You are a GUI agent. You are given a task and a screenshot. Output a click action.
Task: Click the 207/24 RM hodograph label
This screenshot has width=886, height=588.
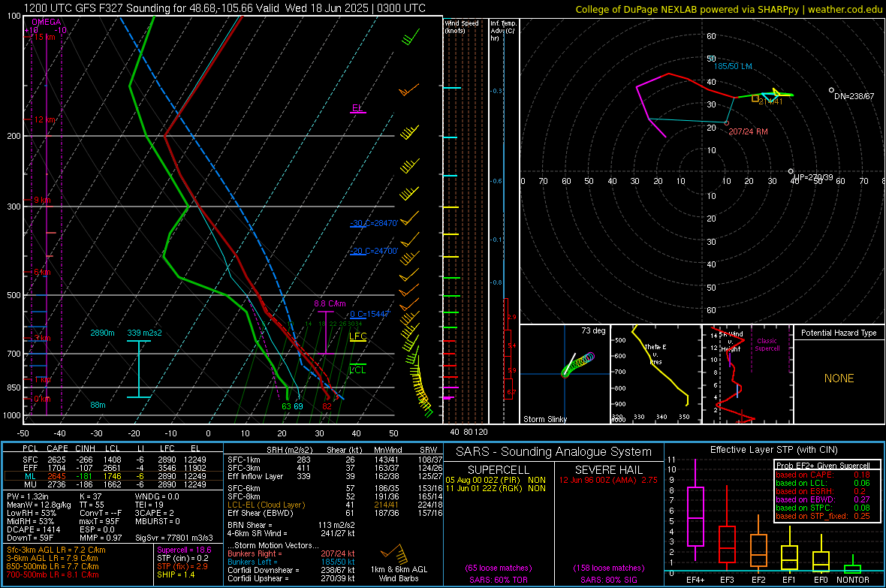[748, 131]
